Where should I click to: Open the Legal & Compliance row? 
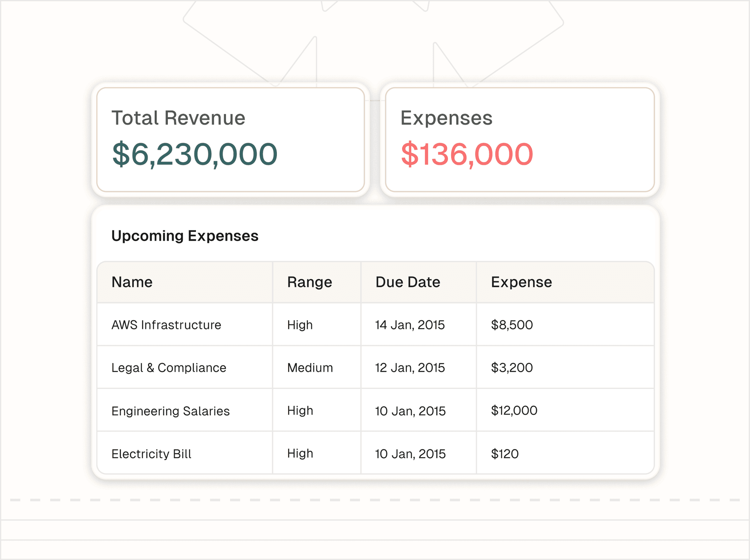click(168, 368)
